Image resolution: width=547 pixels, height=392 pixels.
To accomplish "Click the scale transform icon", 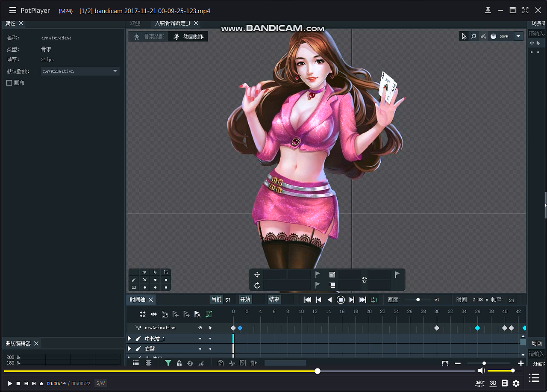I will (x=332, y=275).
